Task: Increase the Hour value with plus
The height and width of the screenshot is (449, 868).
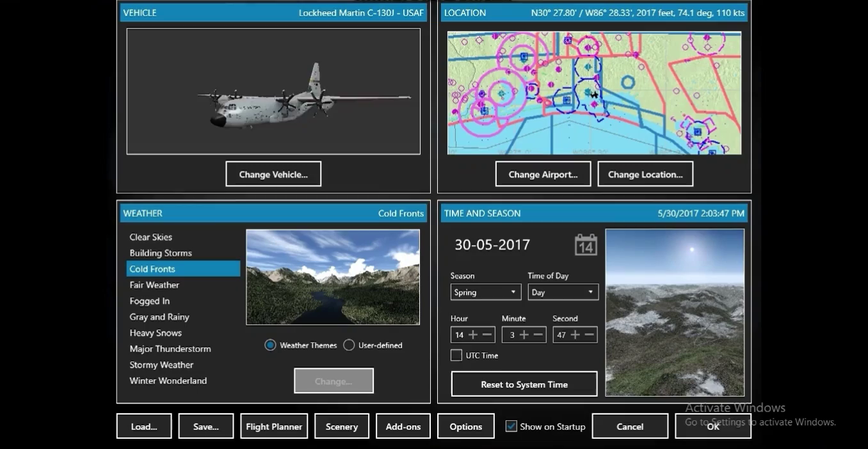Action: coord(473,335)
